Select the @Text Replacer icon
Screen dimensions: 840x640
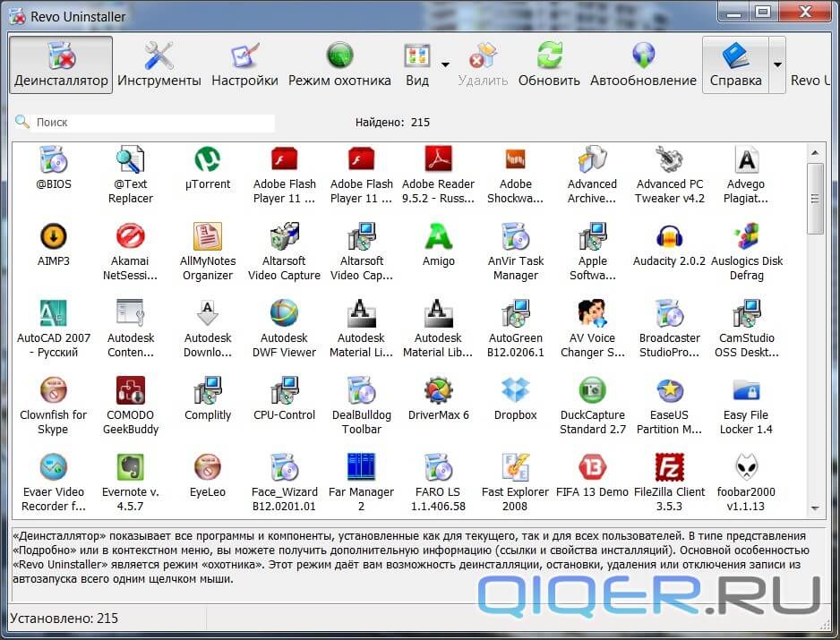(x=130, y=159)
